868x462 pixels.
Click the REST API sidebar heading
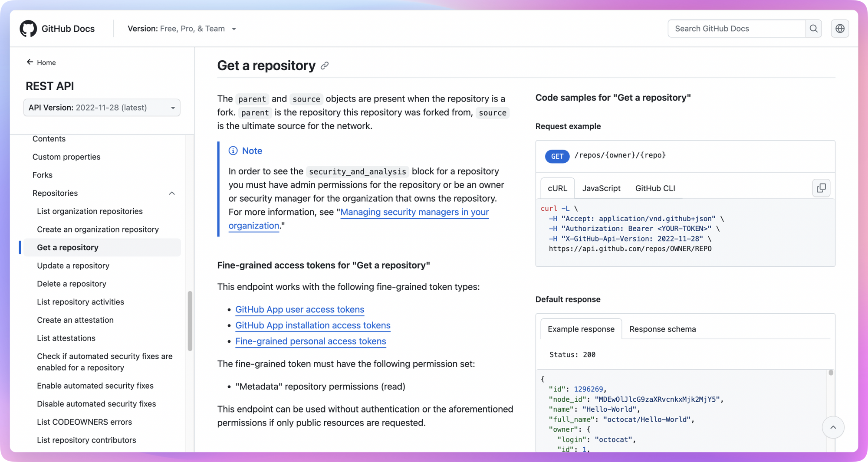(50, 86)
